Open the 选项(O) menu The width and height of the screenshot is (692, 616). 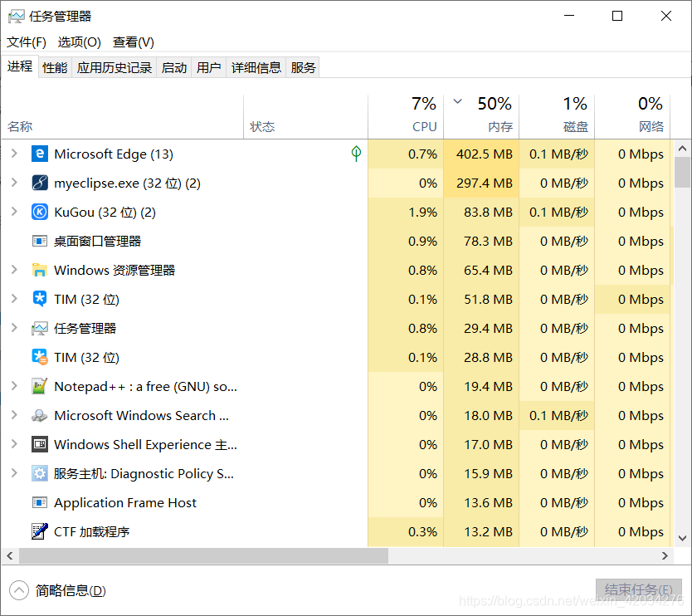pos(80,42)
